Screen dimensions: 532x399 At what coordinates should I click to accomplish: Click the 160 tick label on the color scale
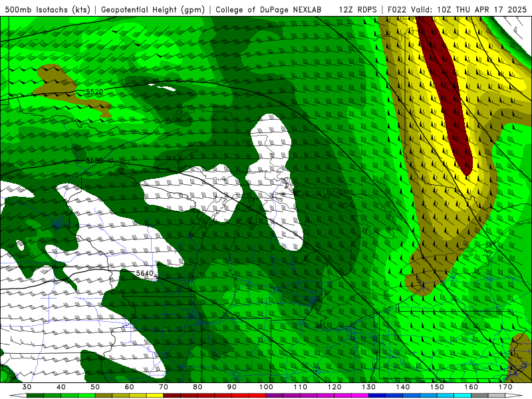pos(471,387)
